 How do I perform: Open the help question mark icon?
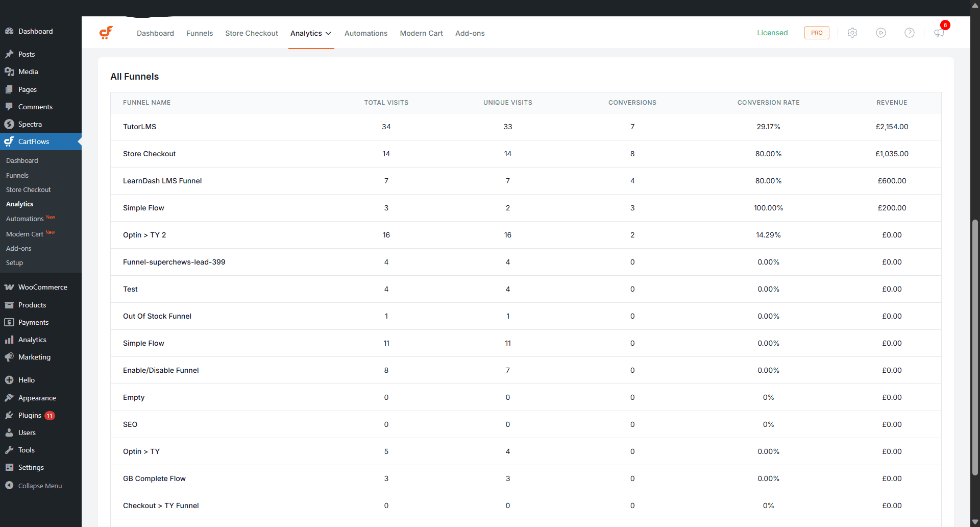click(x=910, y=33)
